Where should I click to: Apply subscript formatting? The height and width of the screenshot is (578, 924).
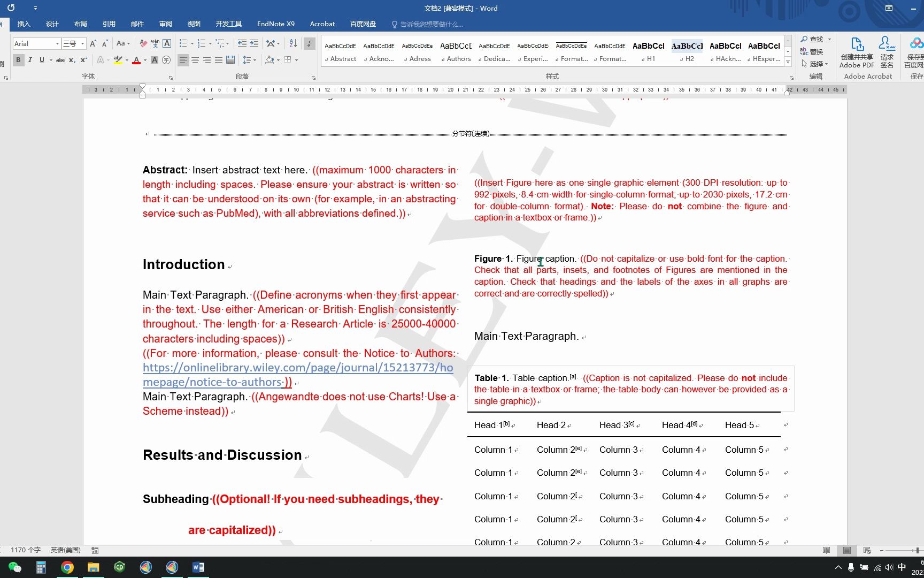(72, 60)
